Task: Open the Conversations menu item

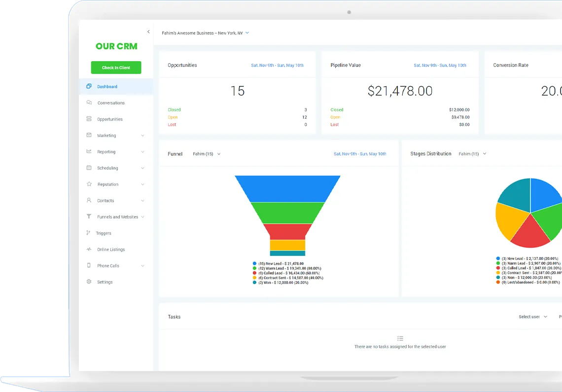Action: 116,103
